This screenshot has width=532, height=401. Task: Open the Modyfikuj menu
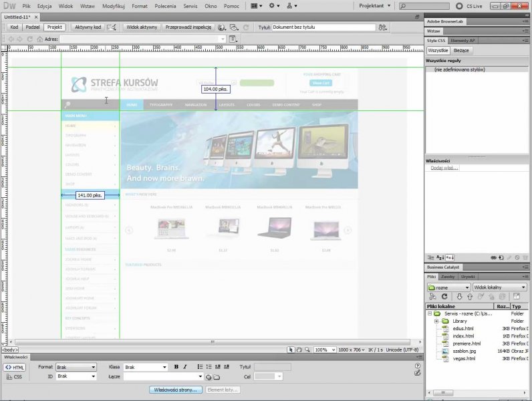pyautogui.click(x=112, y=5)
